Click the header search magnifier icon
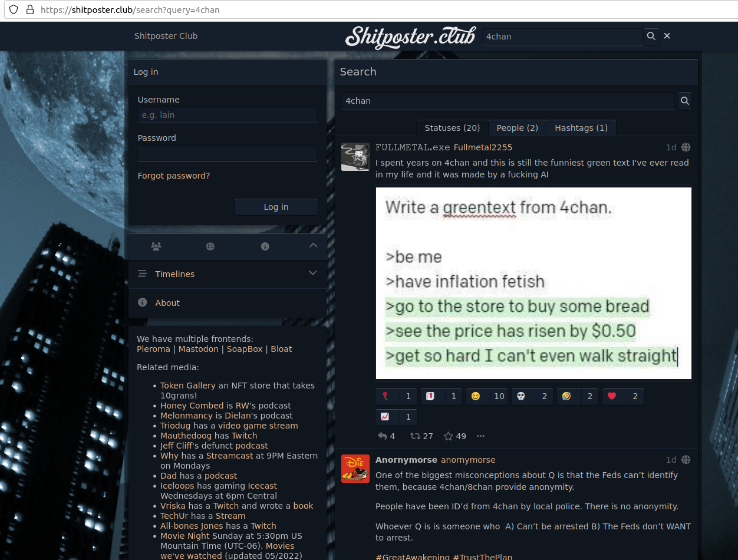This screenshot has height=560, width=738. tap(651, 36)
